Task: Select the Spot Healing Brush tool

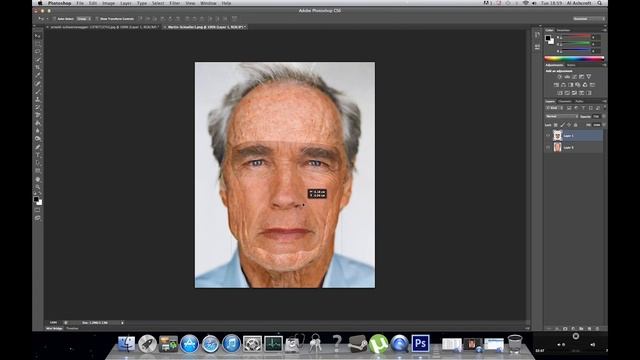Action: (38, 84)
